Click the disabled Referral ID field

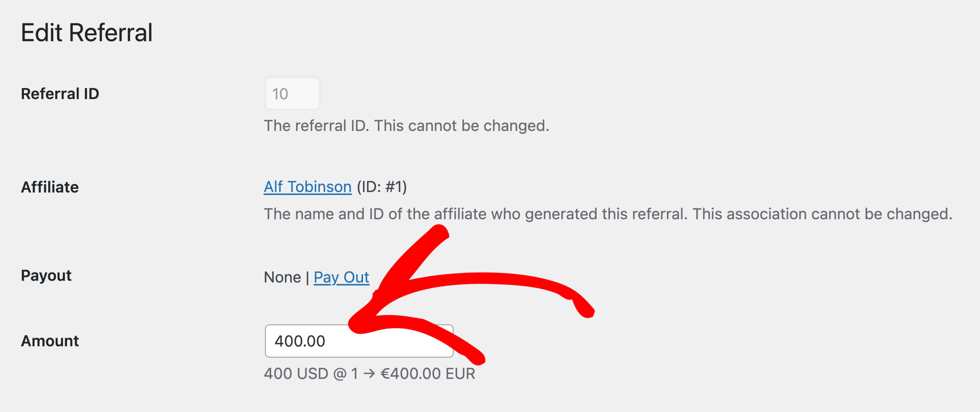click(292, 94)
